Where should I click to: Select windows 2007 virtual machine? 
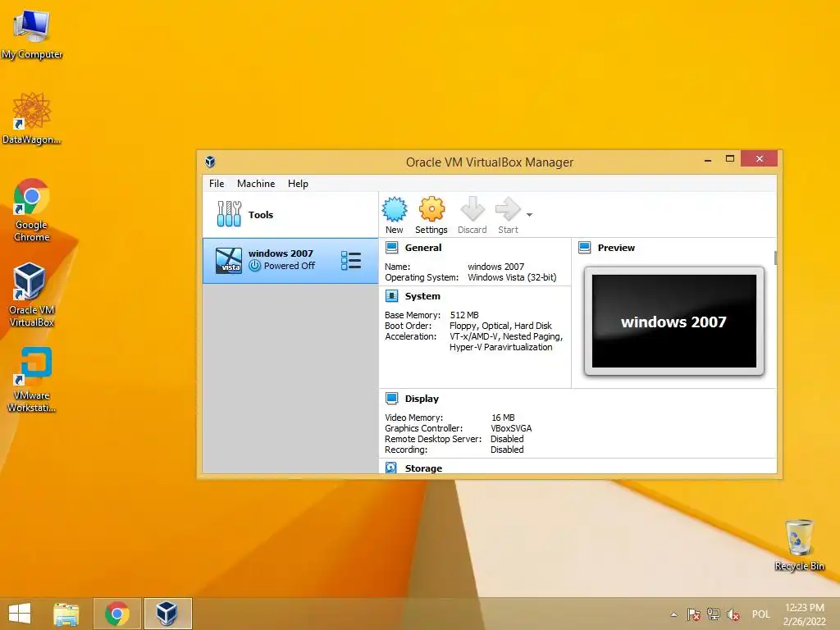[x=290, y=261]
